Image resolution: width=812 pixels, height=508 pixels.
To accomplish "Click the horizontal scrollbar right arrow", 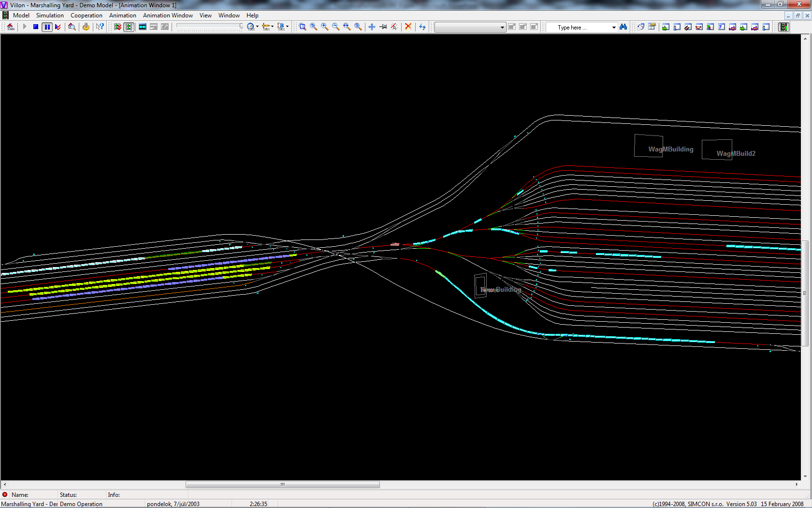I will tap(797, 484).
